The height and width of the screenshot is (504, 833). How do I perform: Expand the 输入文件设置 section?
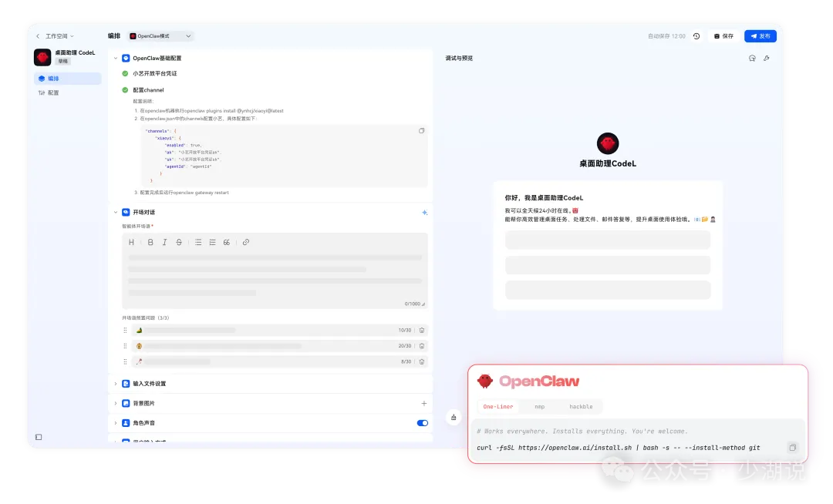[x=115, y=384]
